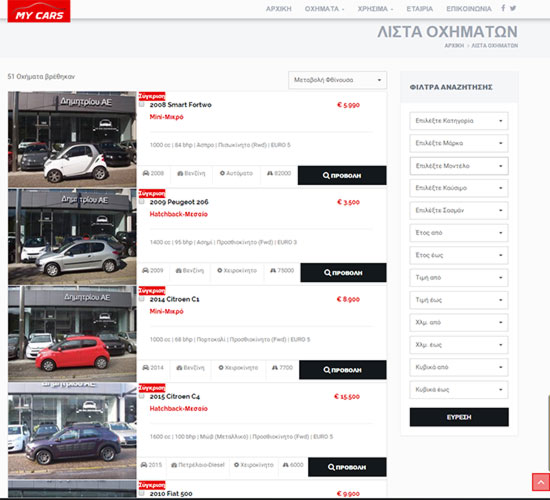Open the Τιμή από dropdown
This screenshot has height=500, width=550.
tap(458, 278)
